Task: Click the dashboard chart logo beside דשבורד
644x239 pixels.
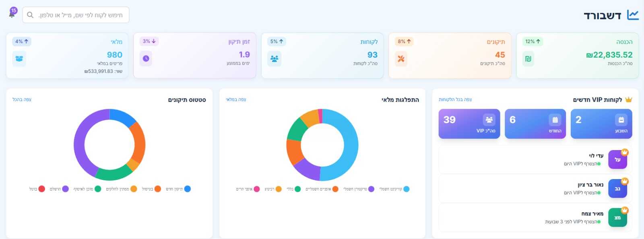Action: tap(633, 15)
